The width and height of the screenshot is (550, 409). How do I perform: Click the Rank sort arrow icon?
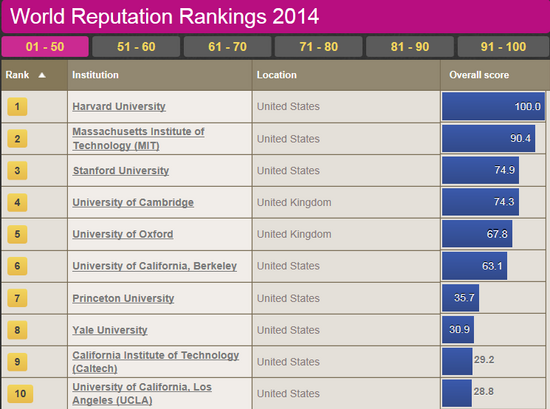[x=42, y=75]
